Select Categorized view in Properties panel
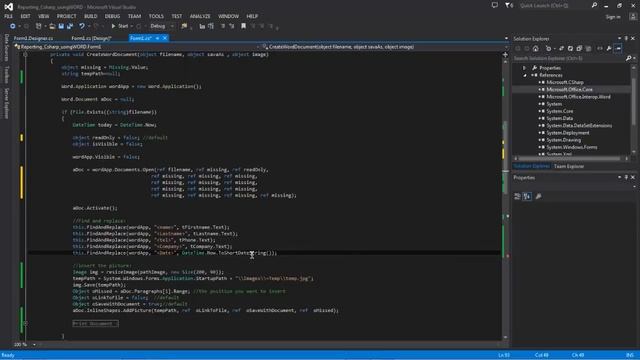Viewport: 640px width, 360px height. [517, 196]
